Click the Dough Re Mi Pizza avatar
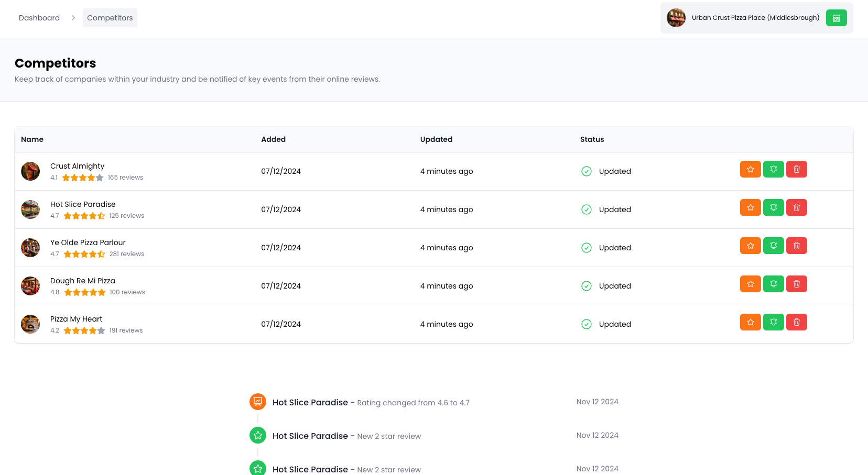This screenshot has height=475, width=868. pos(30,286)
